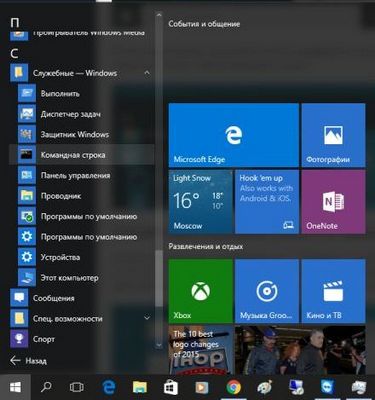Image resolution: width=375 pixels, height=400 pixels.
Task: Launch Диспетчер задач icon
Action: (x=27, y=114)
